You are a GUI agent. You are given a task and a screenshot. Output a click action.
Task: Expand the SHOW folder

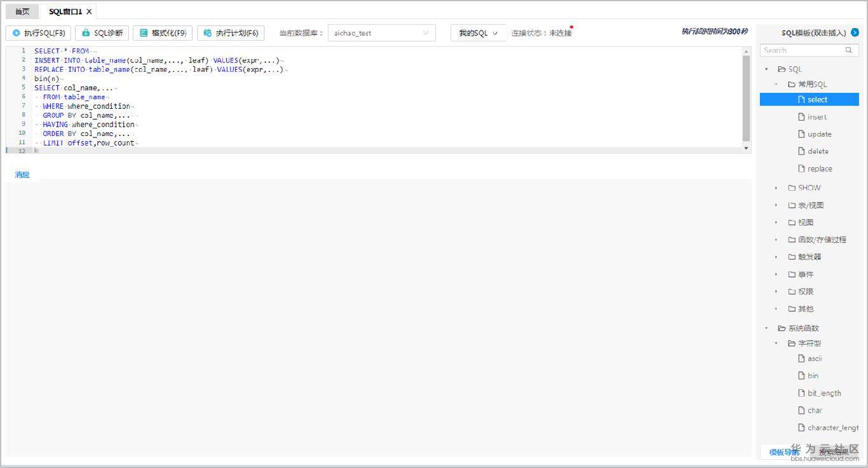(x=776, y=188)
